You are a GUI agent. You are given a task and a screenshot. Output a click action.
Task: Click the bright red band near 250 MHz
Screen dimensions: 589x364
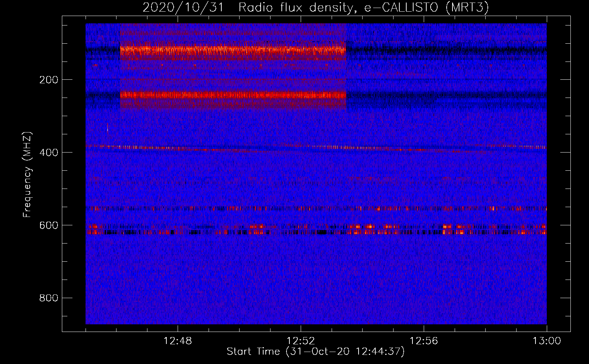coord(233,95)
